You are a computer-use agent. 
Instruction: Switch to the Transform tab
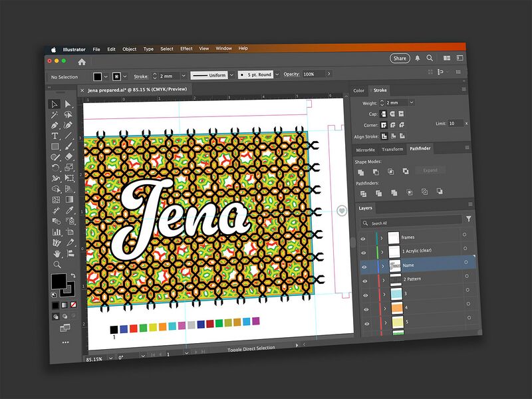click(392, 149)
